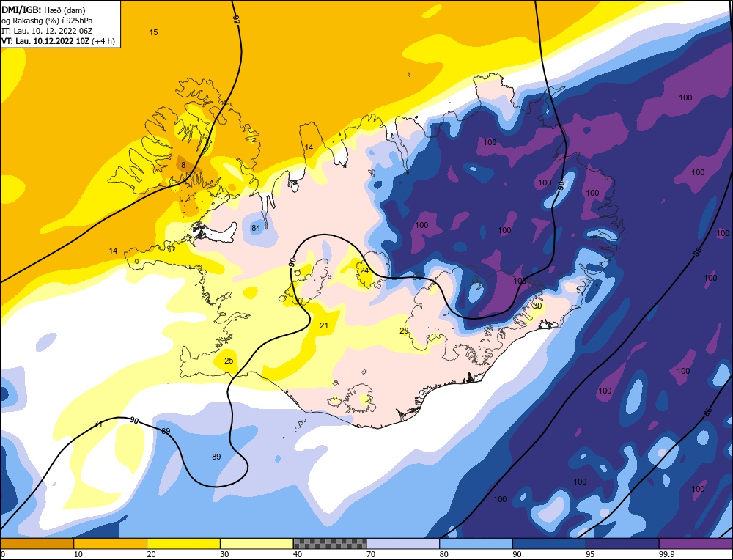Click the color scale tick label '95'
Viewport: 733px width, 560px height.
589,554
